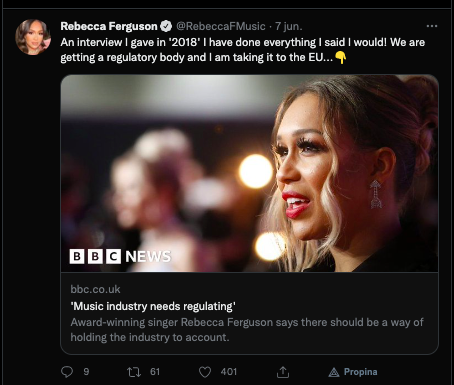The image size is (454, 385).
Task: Open the Rebecca Ferguson display name link
Action: click(x=109, y=26)
